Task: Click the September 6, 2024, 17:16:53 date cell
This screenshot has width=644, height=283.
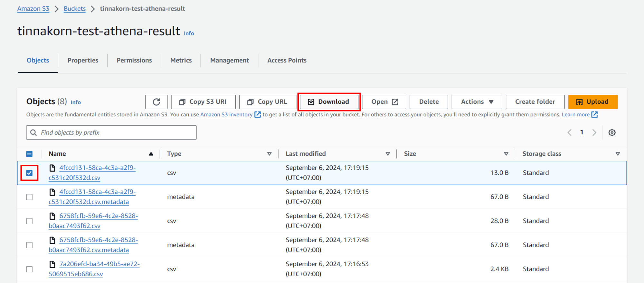Action: (x=327, y=269)
